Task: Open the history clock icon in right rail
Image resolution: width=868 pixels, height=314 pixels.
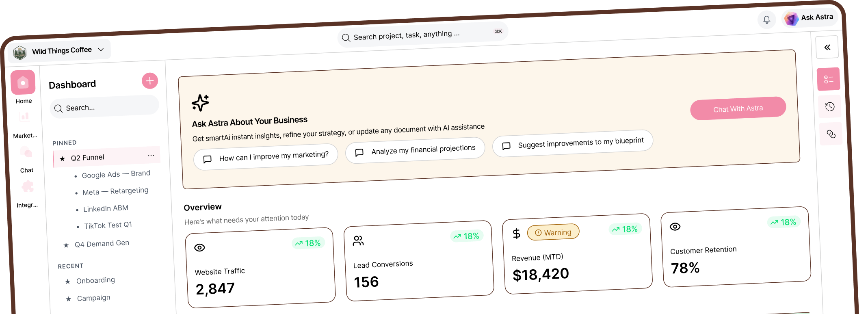Action: [x=830, y=107]
